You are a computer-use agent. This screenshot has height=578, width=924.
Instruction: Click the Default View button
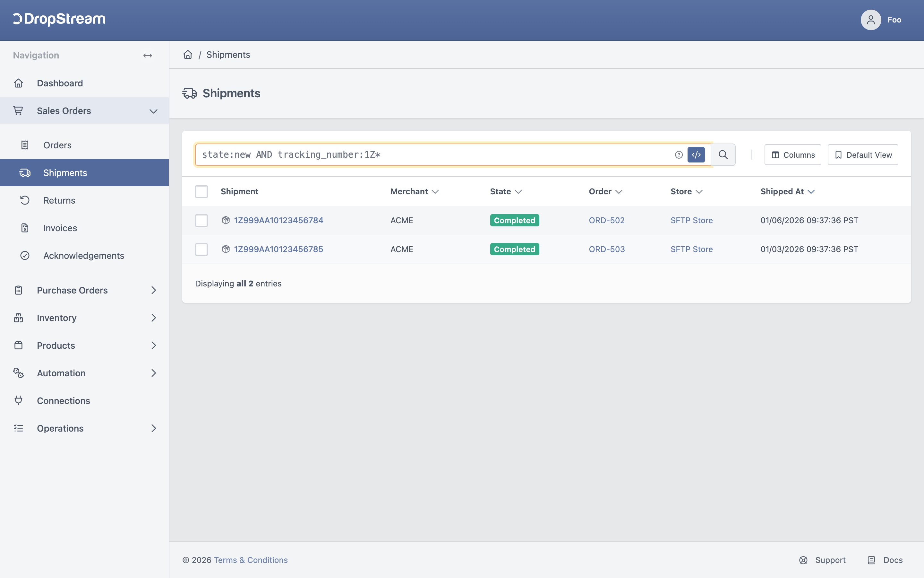click(x=863, y=155)
